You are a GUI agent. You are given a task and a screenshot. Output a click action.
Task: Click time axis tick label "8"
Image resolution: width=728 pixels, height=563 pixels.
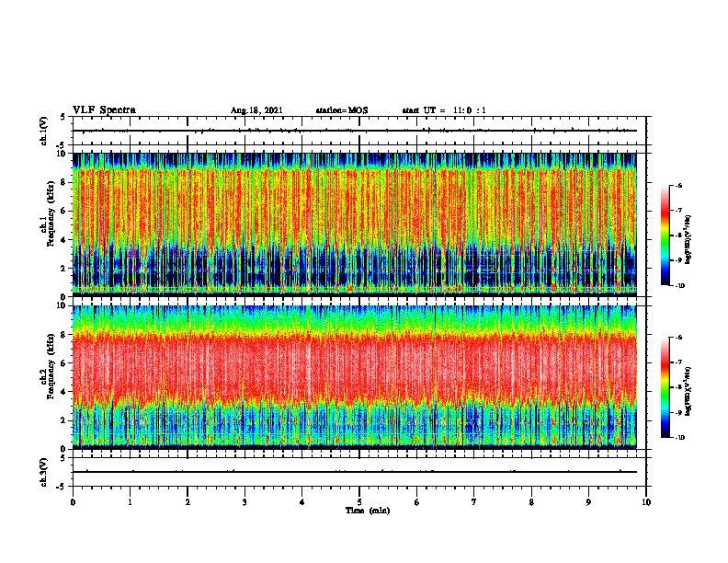[x=531, y=502]
